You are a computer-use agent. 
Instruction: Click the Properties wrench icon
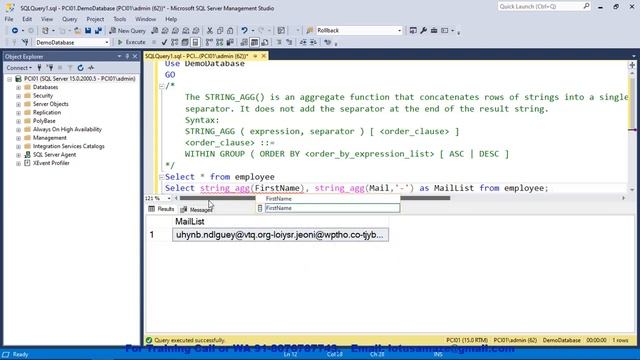point(423,31)
